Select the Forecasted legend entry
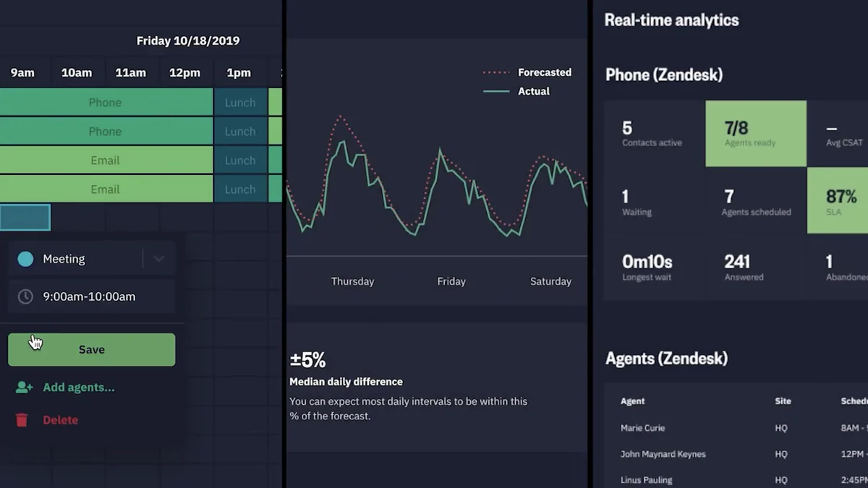Image resolution: width=868 pixels, height=488 pixels. coord(527,72)
